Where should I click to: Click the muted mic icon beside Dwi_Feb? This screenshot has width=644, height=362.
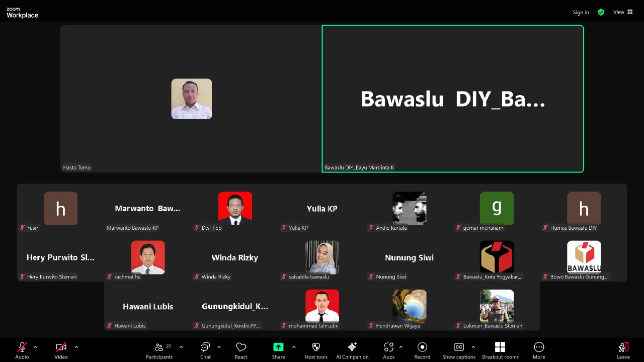click(197, 228)
